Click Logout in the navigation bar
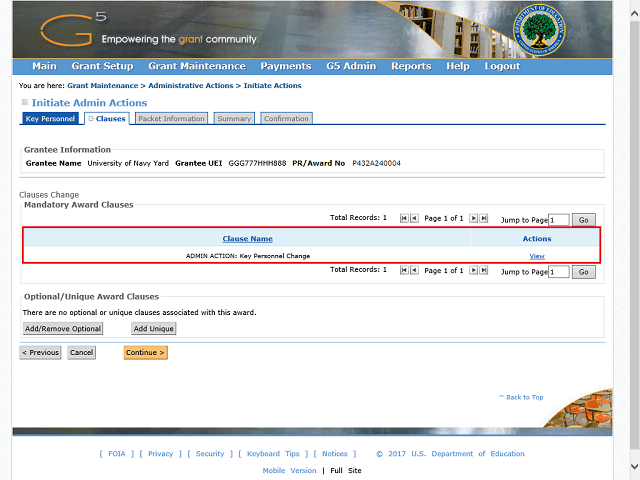The image size is (640, 480). pos(502,66)
